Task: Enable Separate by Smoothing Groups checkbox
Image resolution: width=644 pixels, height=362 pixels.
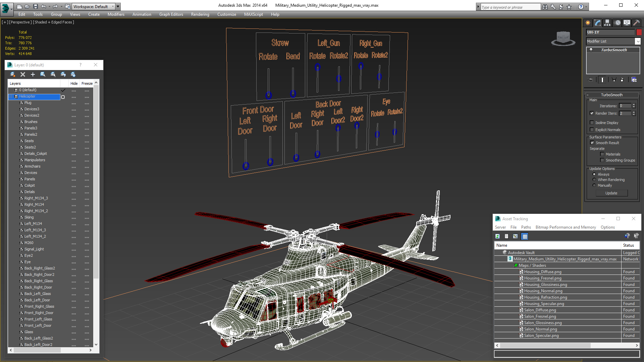Action: tap(602, 160)
